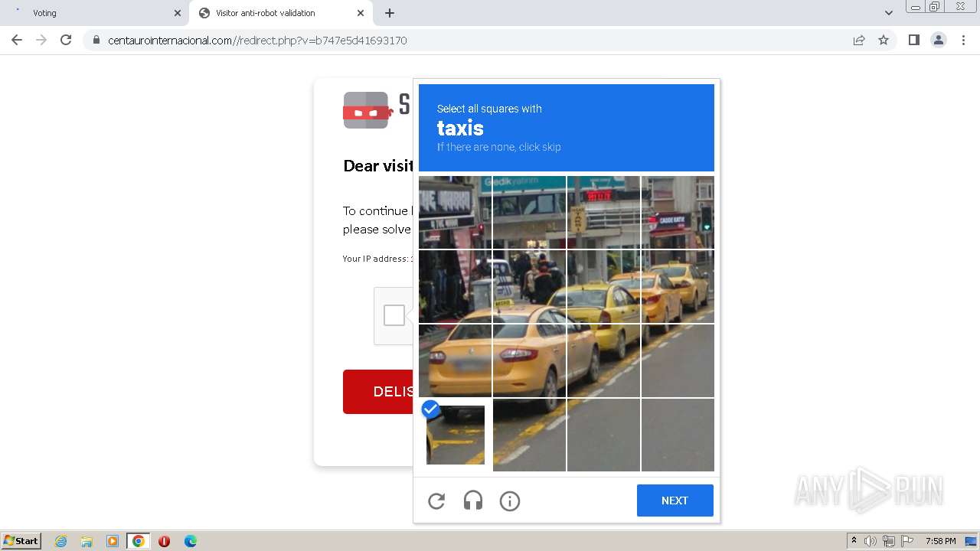Select tile with Gedik yatirim sign

click(x=529, y=212)
